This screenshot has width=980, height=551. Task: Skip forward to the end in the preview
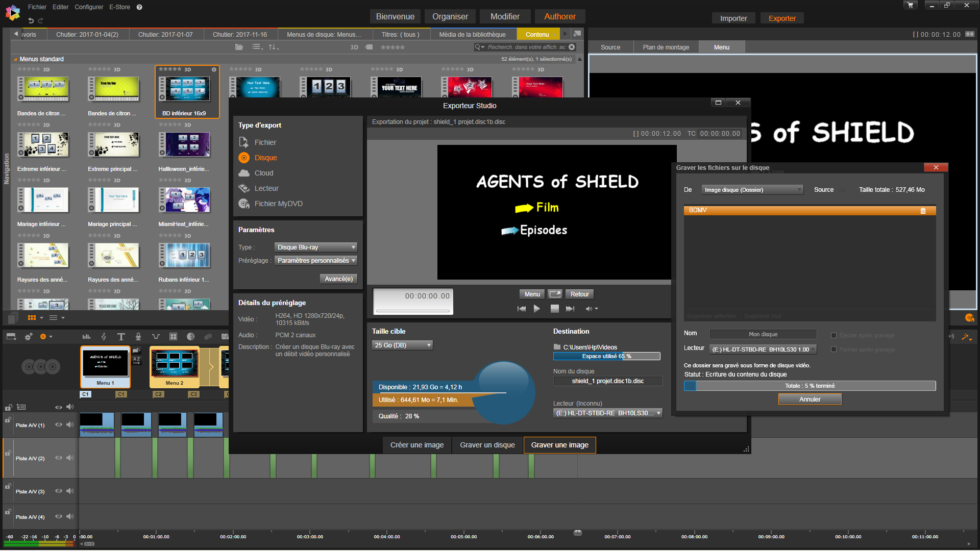pyautogui.click(x=570, y=309)
